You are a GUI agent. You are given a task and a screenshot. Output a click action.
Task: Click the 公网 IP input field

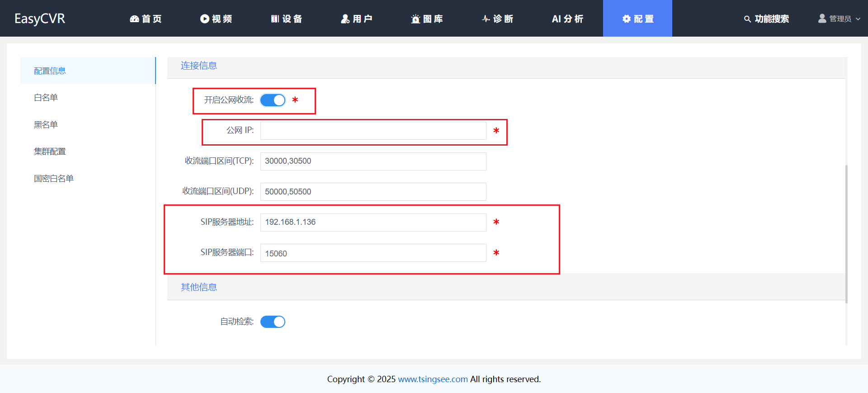[x=373, y=131]
